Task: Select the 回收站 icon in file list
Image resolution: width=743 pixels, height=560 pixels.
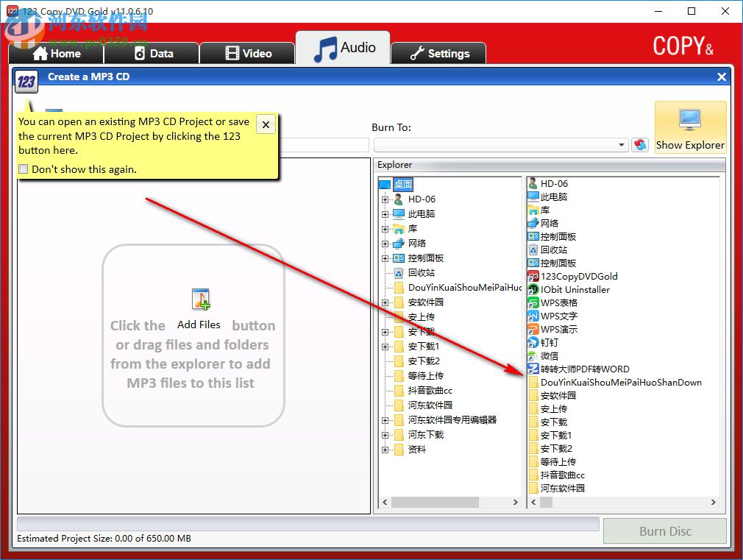Action: 533,250
